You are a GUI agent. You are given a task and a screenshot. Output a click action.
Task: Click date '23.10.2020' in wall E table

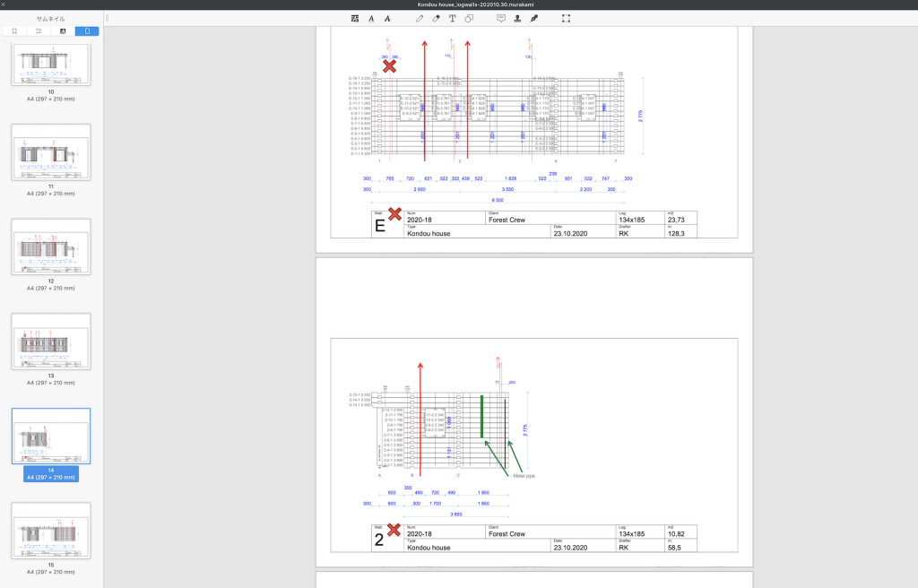tap(570, 234)
